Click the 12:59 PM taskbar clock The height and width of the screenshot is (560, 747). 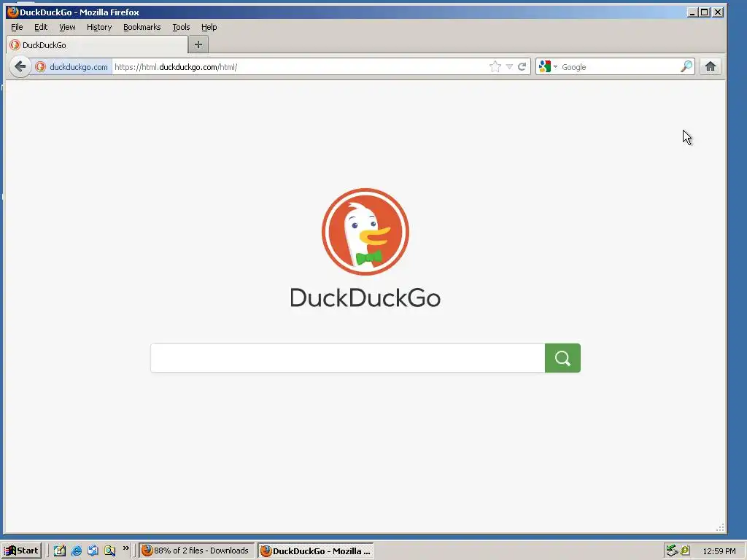click(719, 551)
